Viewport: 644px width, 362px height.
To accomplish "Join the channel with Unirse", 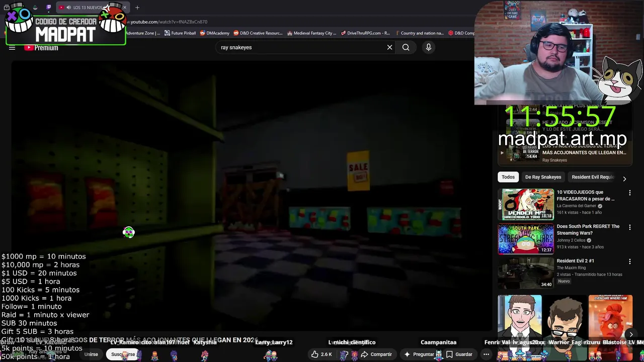I will [91, 354].
